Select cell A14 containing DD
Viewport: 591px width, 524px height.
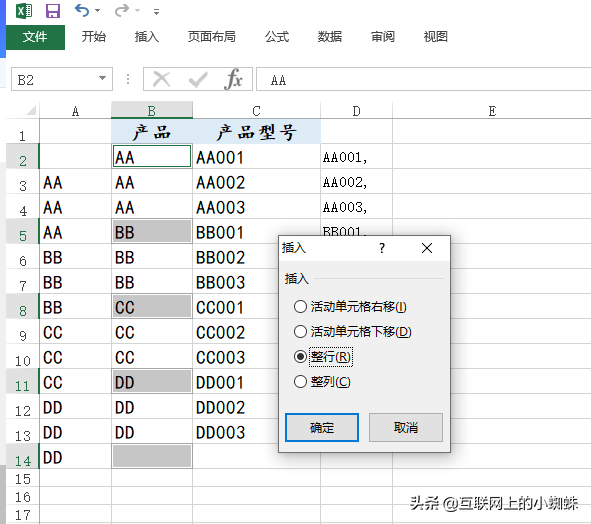click(75, 457)
